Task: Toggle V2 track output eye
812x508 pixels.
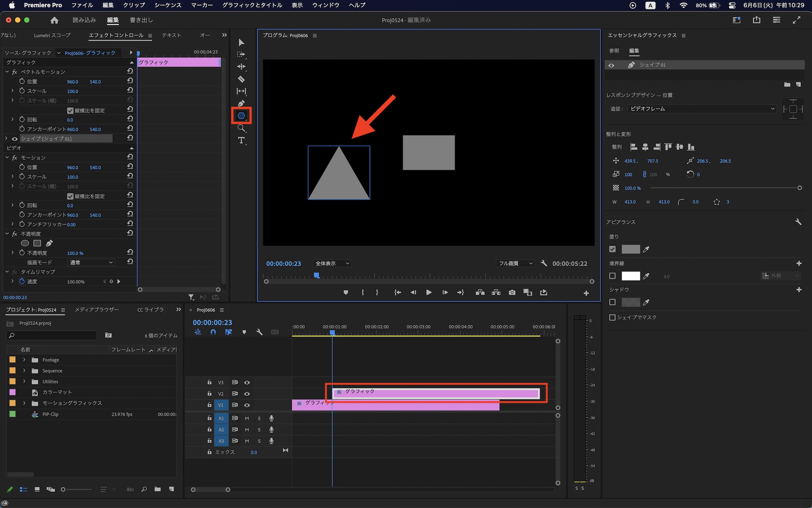Action: pyautogui.click(x=247, y=394)
